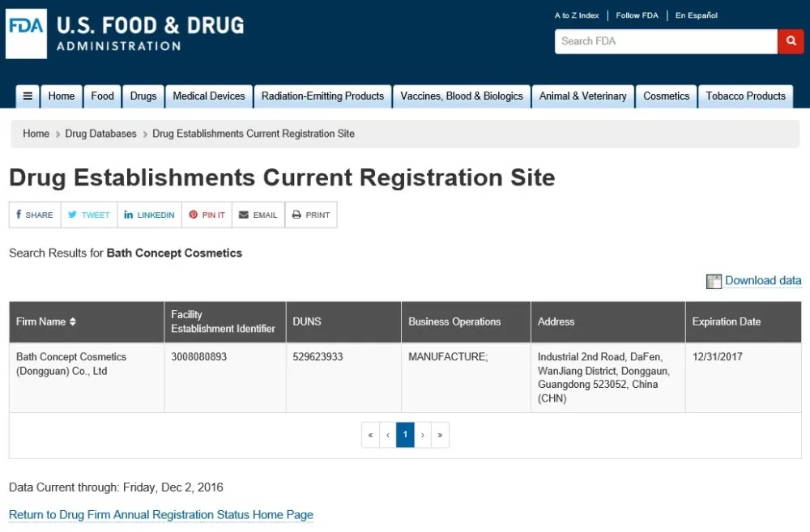Jump to first results page
This screenshot has height=532, width=810.
(370, 435)
